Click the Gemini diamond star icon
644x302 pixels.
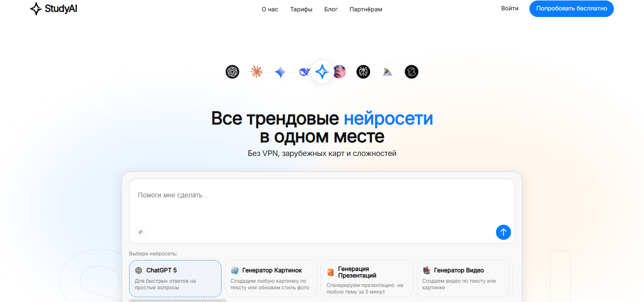[x=281, y=72]
